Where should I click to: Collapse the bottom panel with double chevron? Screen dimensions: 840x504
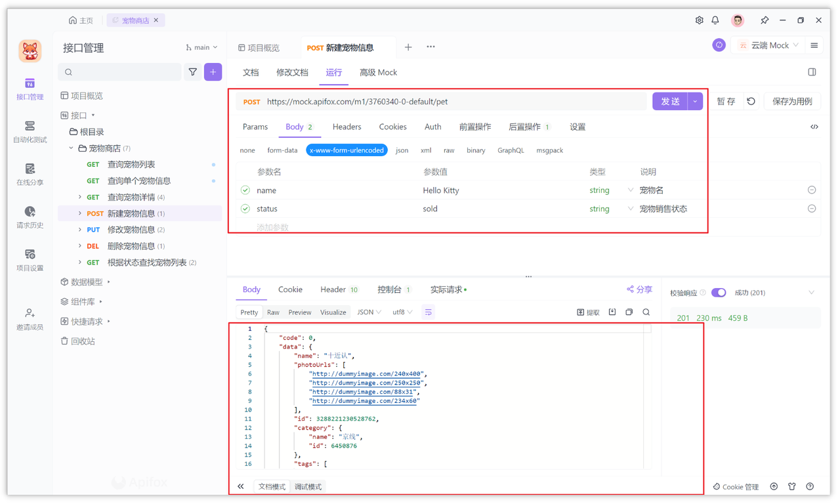click(241, 487)
